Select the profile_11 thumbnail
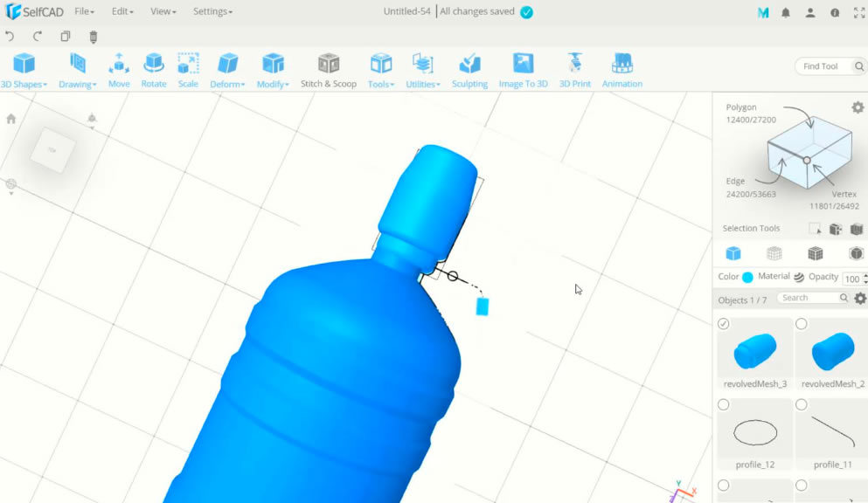Screen dimensions: 868x503 [x=832, y=432]
